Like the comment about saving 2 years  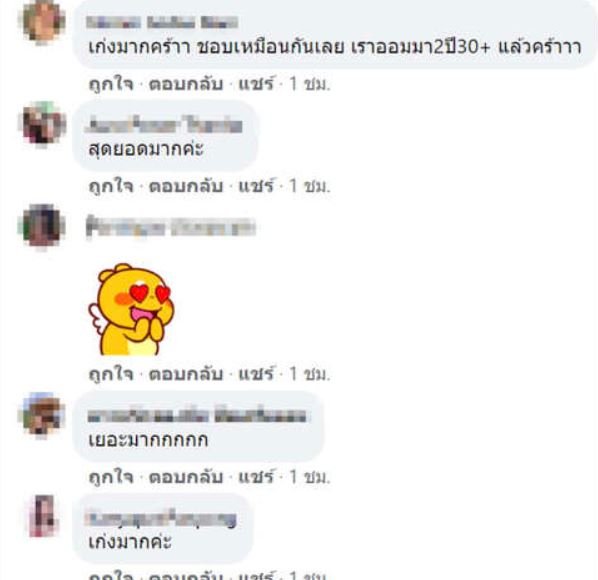tap(111, 84)
